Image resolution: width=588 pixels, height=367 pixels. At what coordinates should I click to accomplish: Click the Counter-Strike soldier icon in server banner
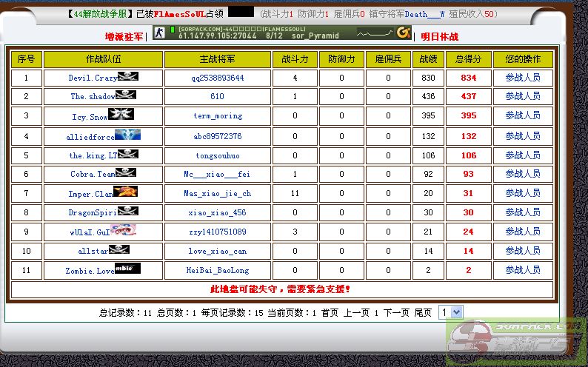[x=163, y=34]
